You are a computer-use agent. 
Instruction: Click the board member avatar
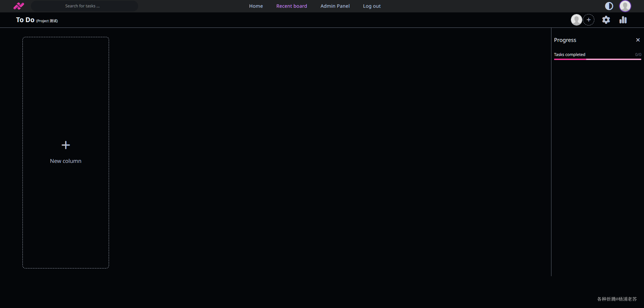click(x=576, y=20)
